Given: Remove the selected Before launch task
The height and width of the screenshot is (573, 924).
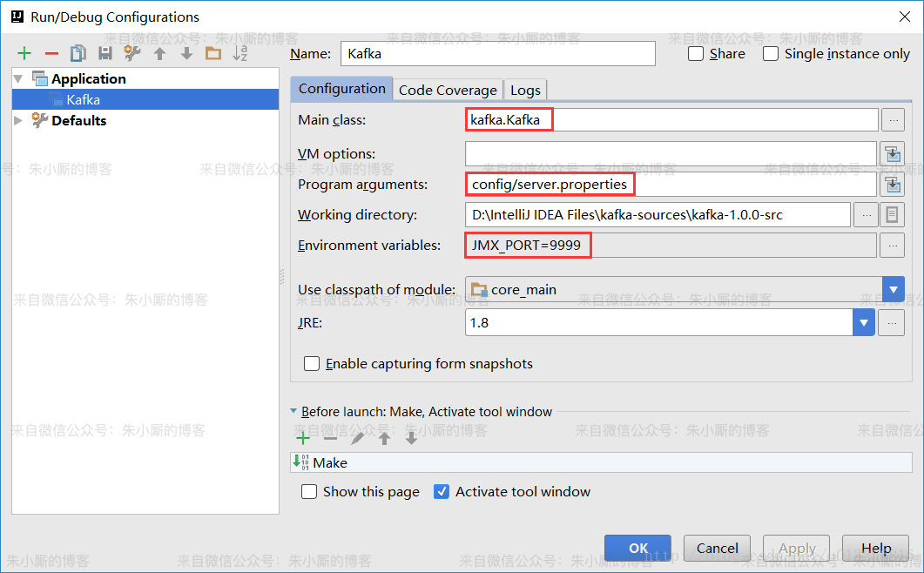Looking at the screenshot, I should (330, 438).
